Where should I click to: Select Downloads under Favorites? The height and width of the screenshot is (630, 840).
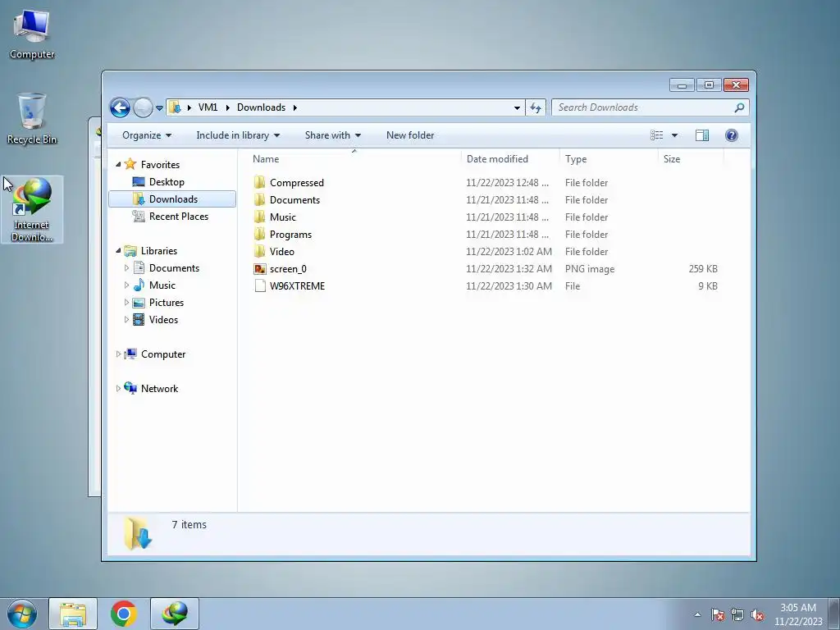172,199
